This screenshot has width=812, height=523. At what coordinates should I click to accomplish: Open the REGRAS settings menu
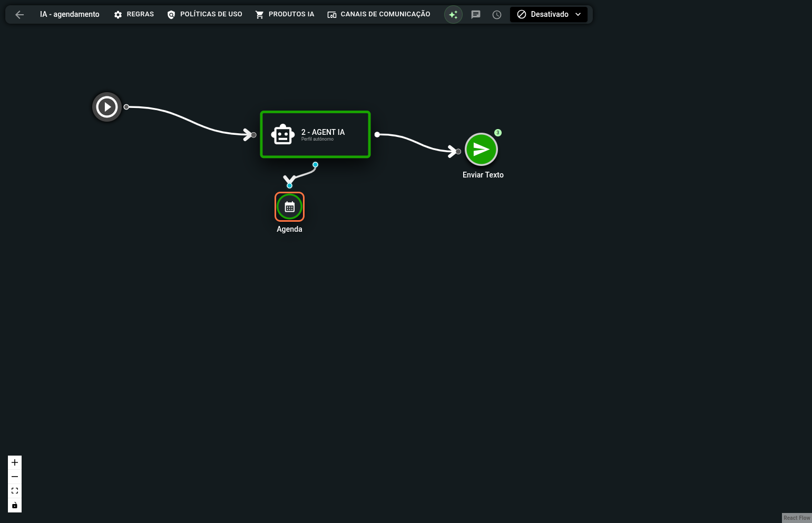(x=134, y=15)
